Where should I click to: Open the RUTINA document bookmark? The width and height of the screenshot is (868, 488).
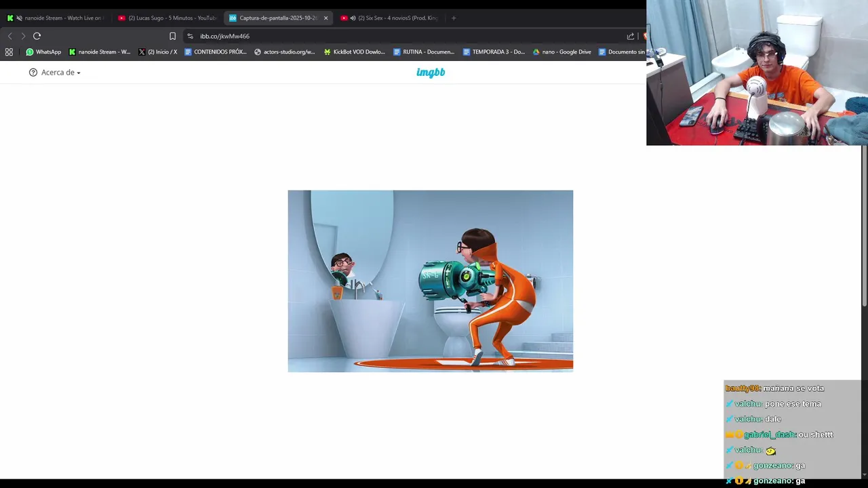424,52
